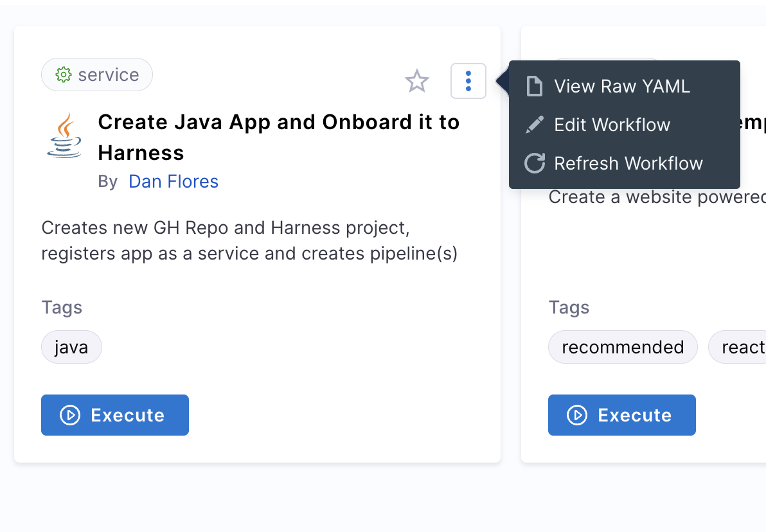Open the Dan Flores author link
Viewport: 766px width, 532px height.
[x=174, y=182]
